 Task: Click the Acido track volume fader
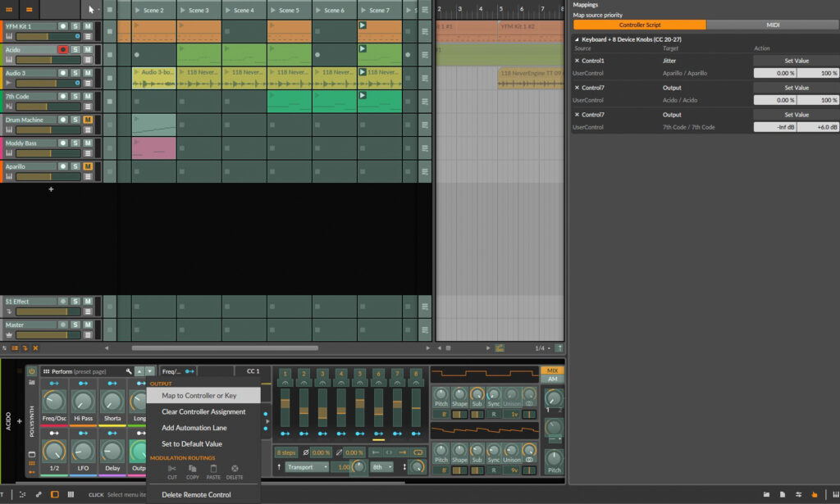click(x=48, y=60)
